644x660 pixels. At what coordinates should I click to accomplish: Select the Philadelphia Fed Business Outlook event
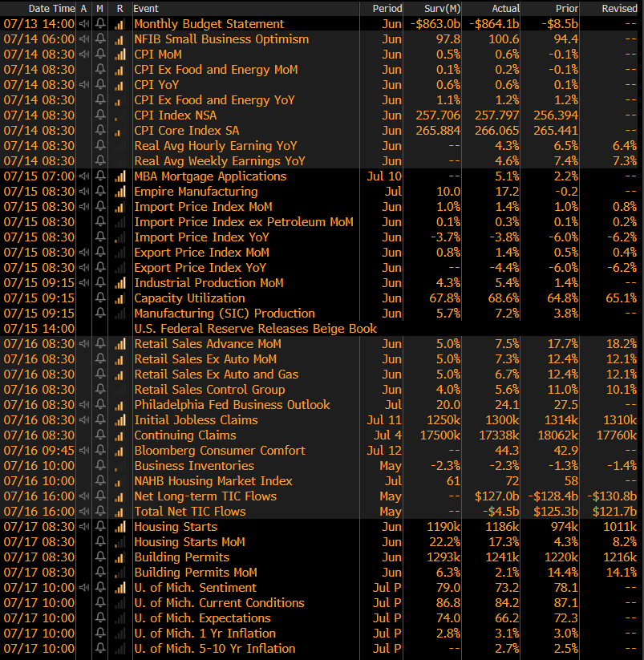pyautogui.click(x=232, y=405)
